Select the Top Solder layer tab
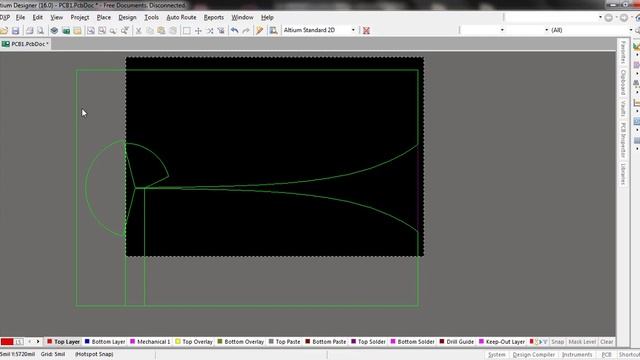The image size is (640, 360). point(368,342)
